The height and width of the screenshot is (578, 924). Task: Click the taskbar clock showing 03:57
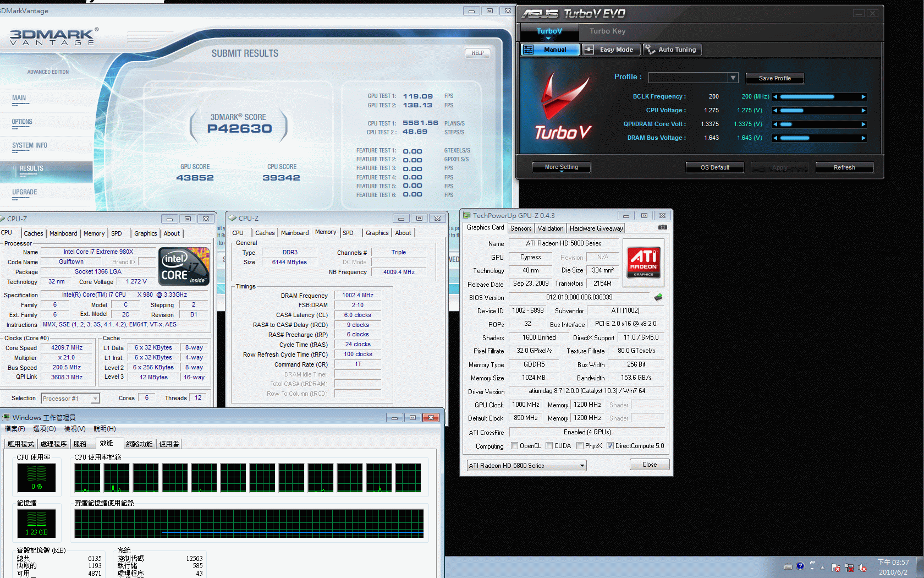coord(893,568)
